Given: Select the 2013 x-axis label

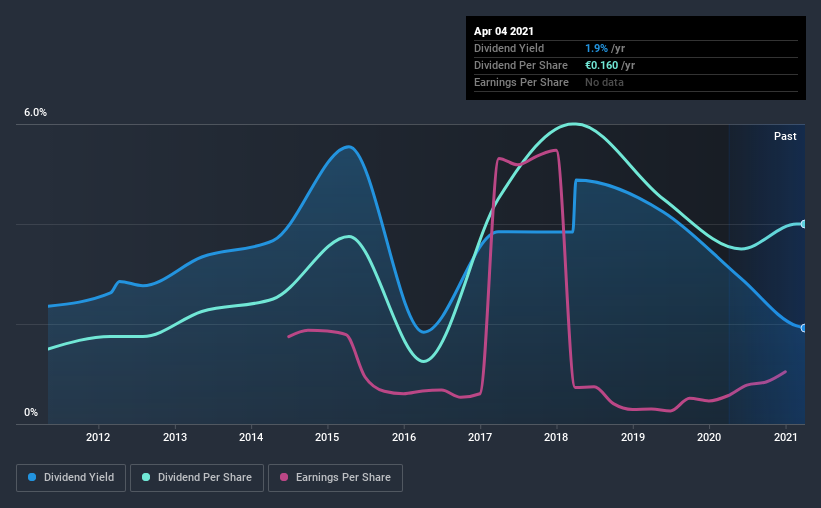Looking at the screenshot, I should pos(174,437).
